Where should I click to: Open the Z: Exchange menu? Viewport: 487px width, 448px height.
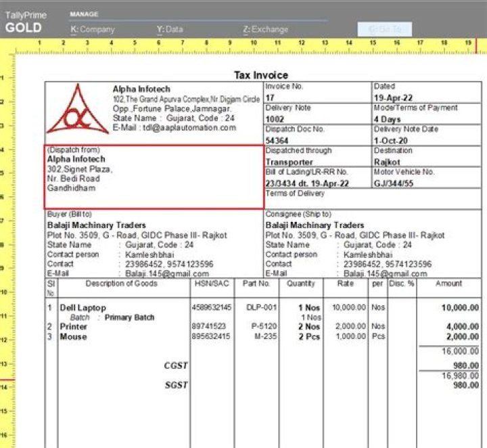(x=266, y=30)
